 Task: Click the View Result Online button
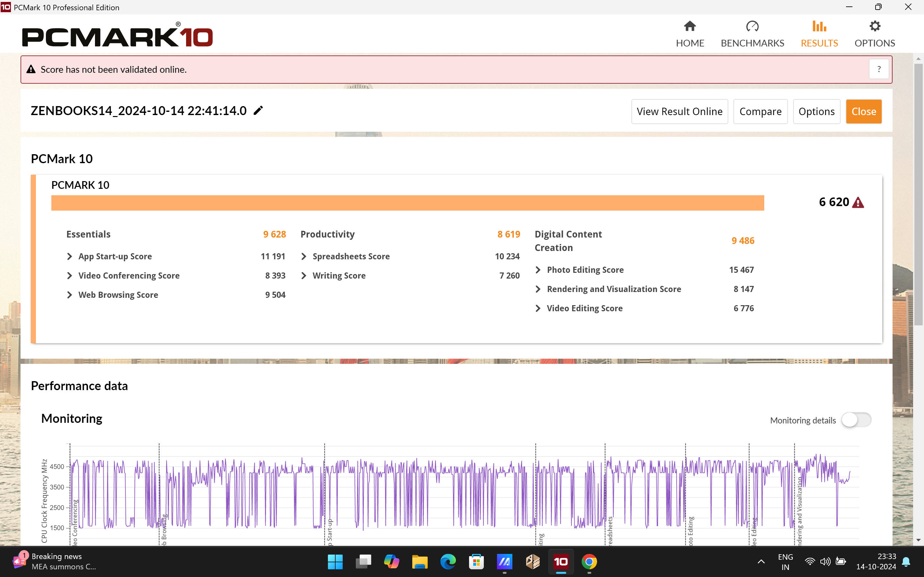[679, 112]
